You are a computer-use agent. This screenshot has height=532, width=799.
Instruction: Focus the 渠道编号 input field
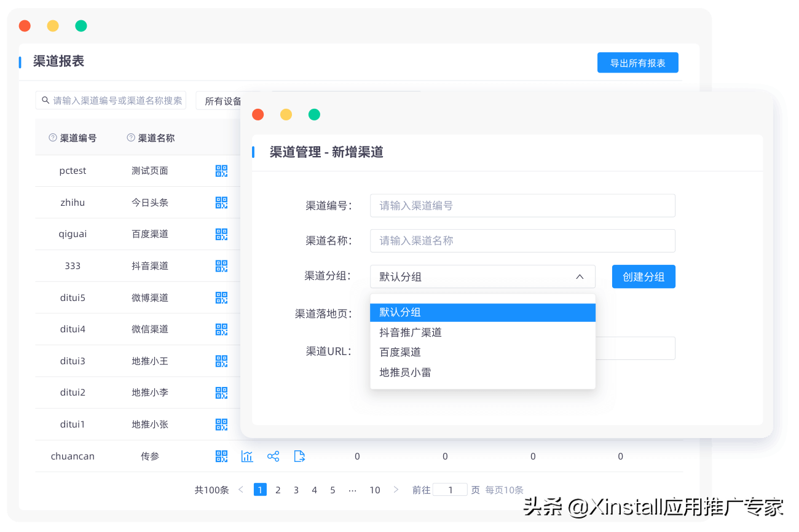(x=522, y=205)
